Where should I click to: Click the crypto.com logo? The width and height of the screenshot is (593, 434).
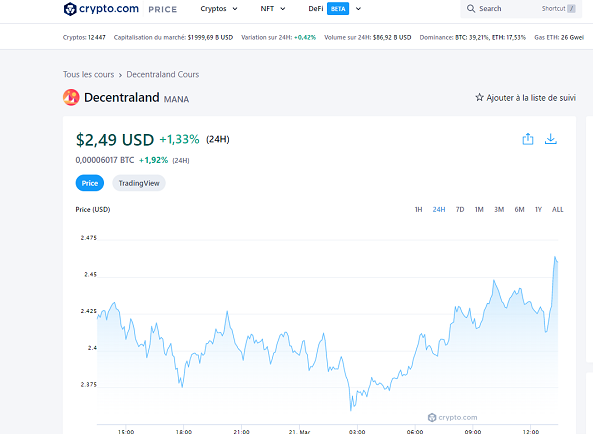point(101,9)
